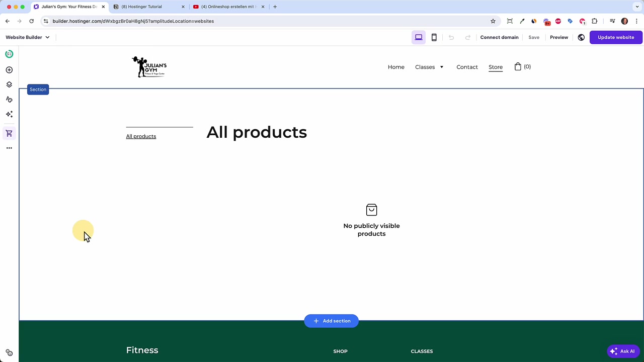This screenshot has width=644, height=362.
Task: Open the Add elements plus icon in sidebar
Action: 9,70
